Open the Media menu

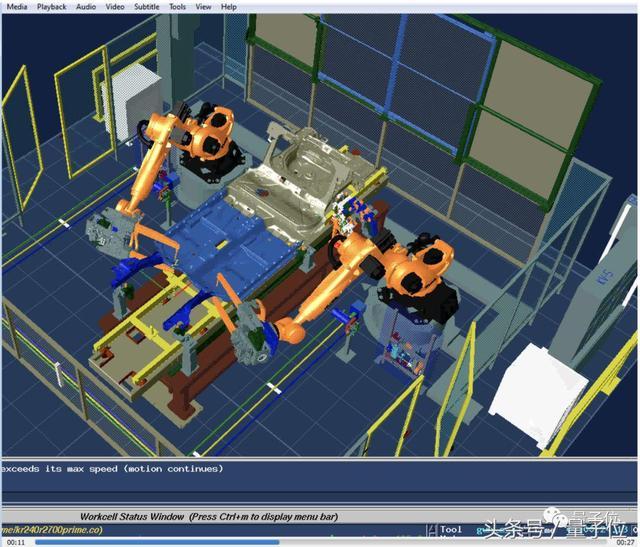[17, 7]
